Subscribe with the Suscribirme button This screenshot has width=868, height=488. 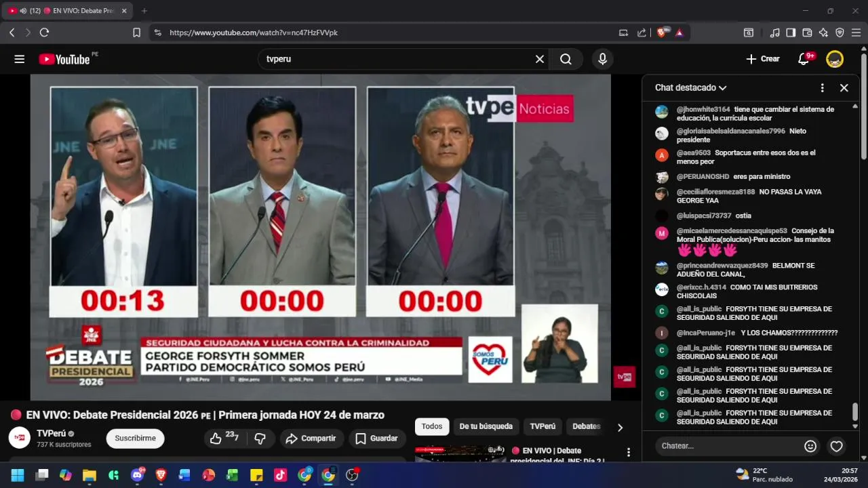pos(135,439)
